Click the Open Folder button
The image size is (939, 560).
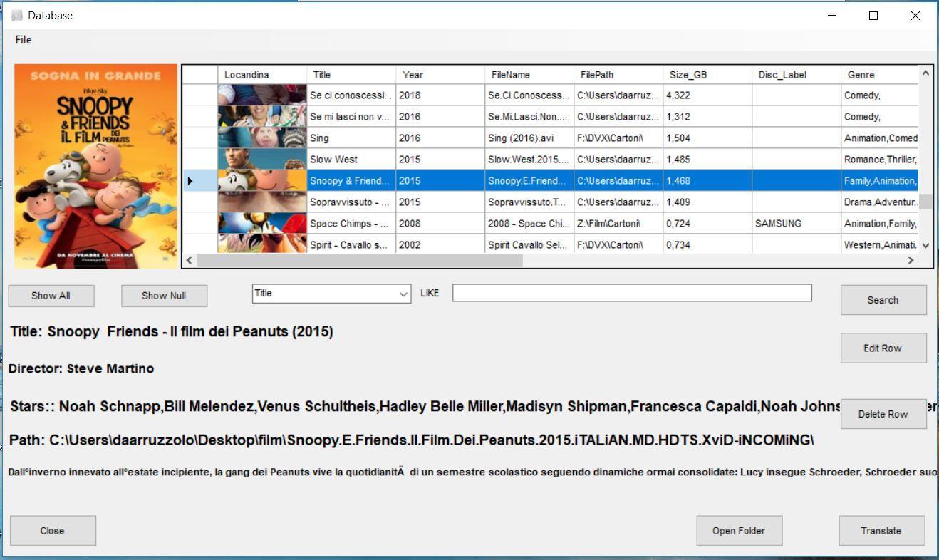click(740, 531)
